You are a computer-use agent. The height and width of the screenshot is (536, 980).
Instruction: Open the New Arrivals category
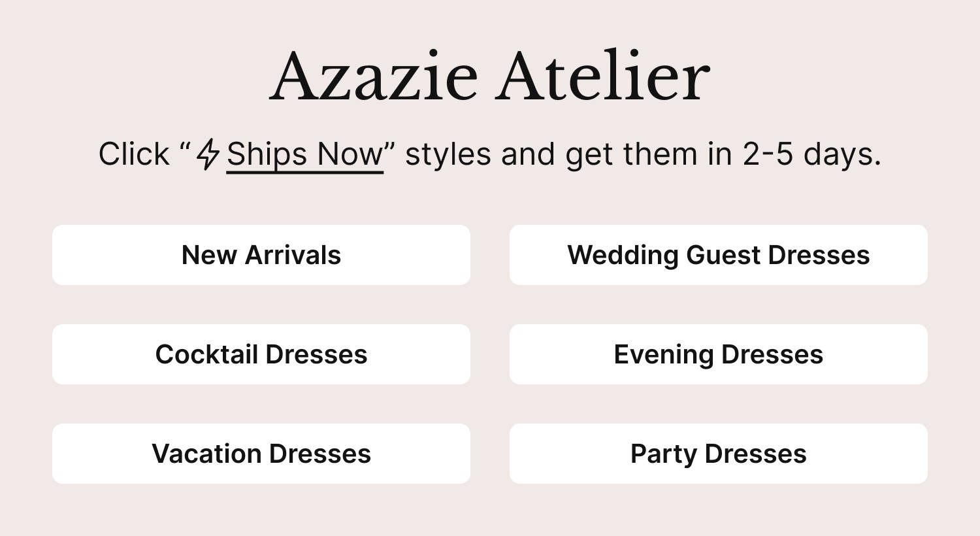261,255
